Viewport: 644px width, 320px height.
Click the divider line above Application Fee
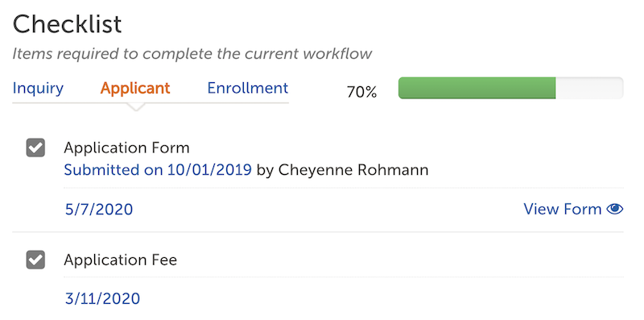pos(318,232)
